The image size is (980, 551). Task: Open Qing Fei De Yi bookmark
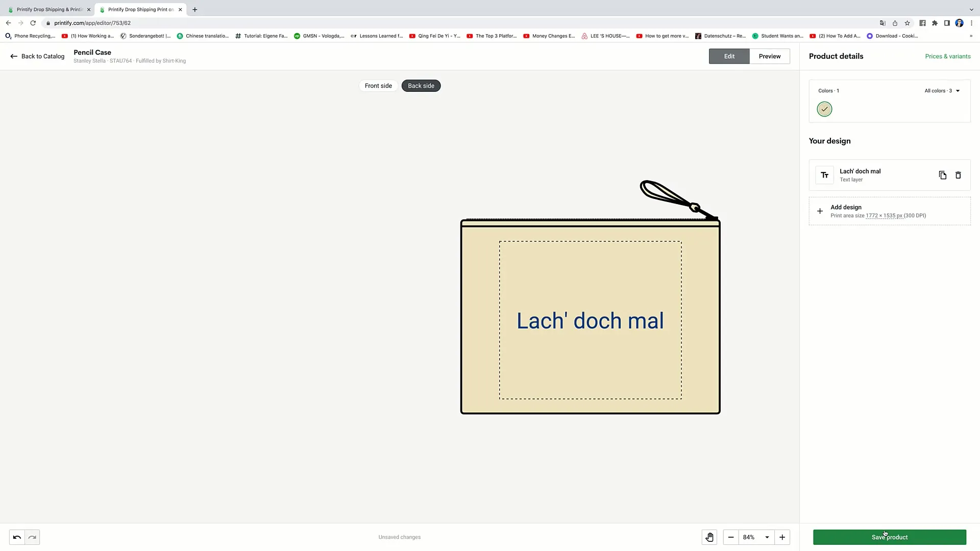(435, 36)
